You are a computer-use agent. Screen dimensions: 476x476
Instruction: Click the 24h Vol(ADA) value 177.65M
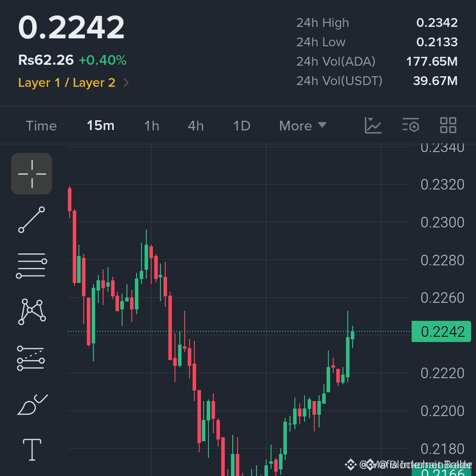tap(431, 62)
